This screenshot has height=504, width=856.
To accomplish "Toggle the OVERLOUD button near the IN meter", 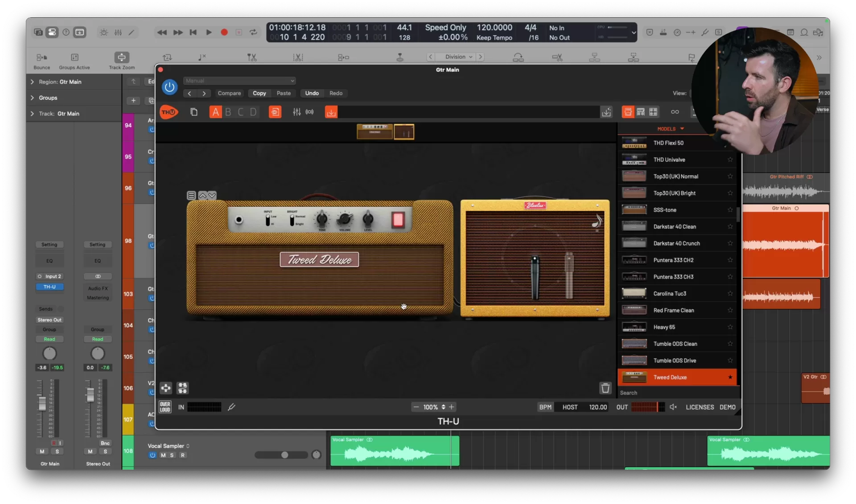I will click(165, 407).
